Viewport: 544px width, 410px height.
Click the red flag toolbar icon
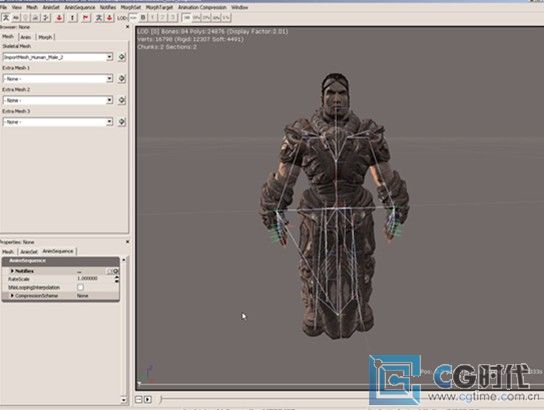pyautogui.click(x=86, y=17)
